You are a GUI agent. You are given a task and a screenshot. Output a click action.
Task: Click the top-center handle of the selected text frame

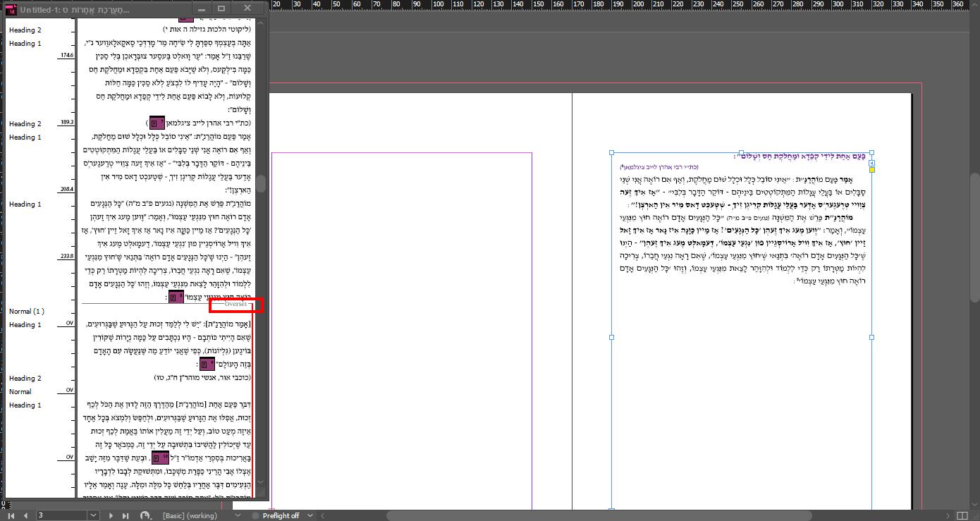pyautogui.click(x=741, y=152)
